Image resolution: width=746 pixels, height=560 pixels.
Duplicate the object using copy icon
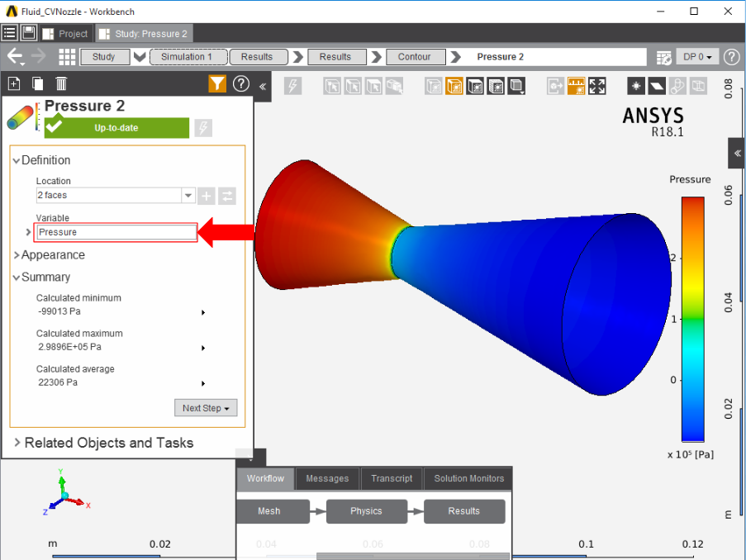pos(37,83)
